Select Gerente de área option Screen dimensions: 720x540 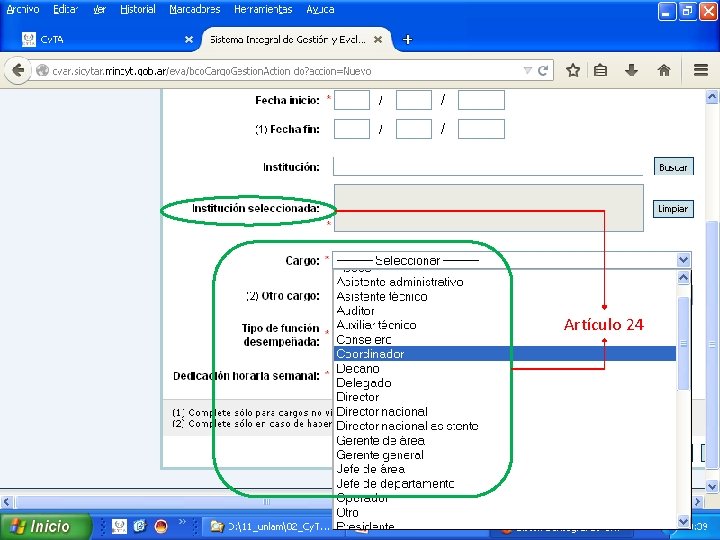[505, 441]
